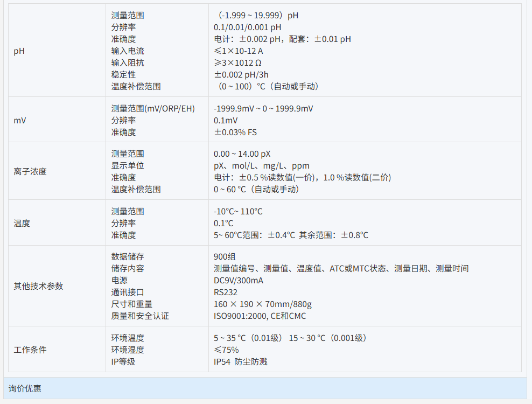
Task: Click the 温度 category cell
Action: (22, 223)
